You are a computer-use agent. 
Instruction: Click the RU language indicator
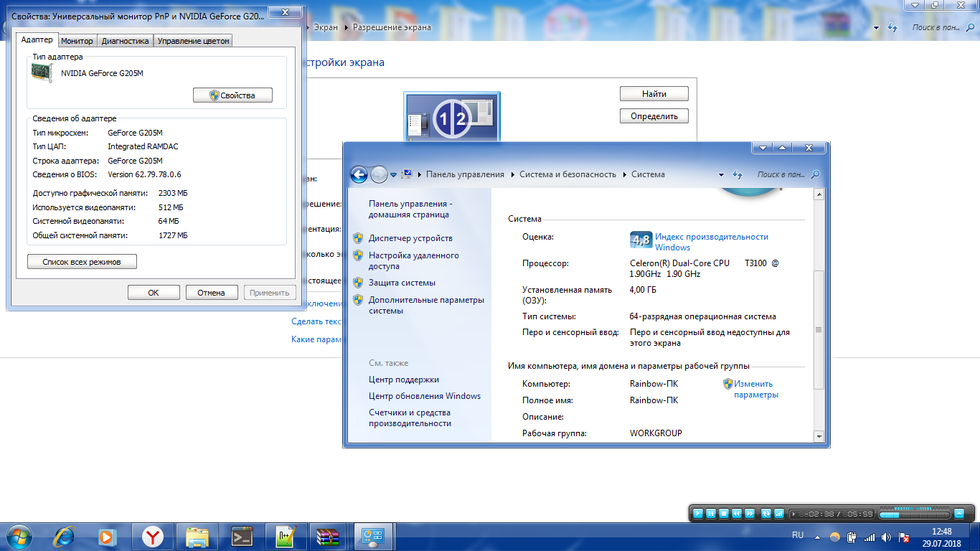click(x=798, y=535)
